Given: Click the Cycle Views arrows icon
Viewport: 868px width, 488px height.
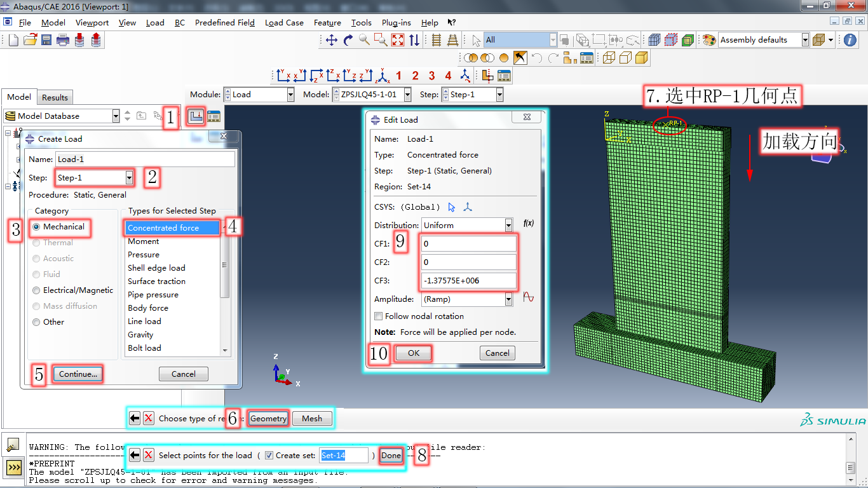Looking at the screenshot, I should coord(414,40).
